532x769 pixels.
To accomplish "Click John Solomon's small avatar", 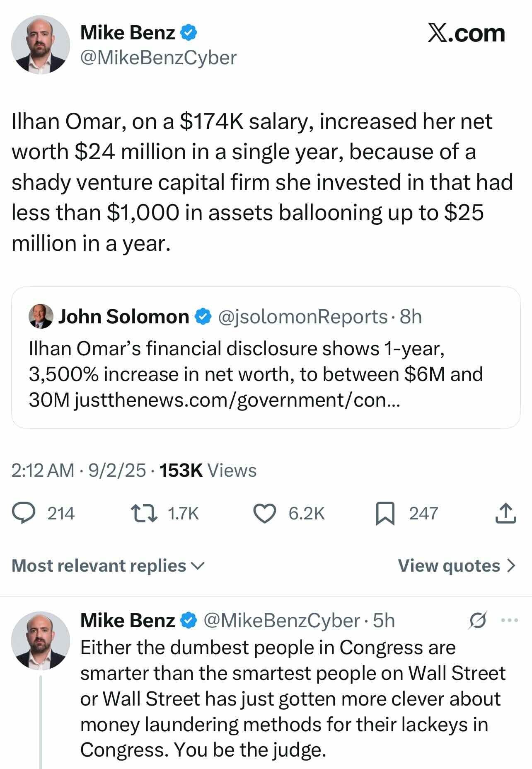I will (41, 317).
